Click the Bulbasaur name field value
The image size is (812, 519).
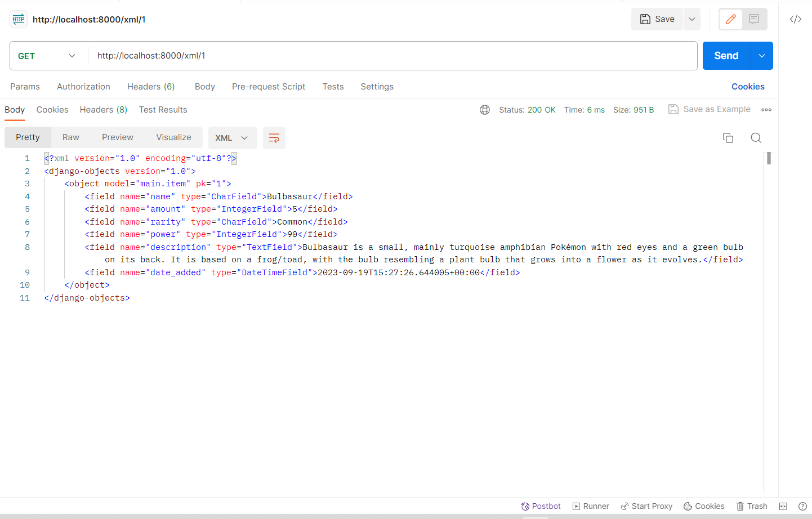pos(289,196)
